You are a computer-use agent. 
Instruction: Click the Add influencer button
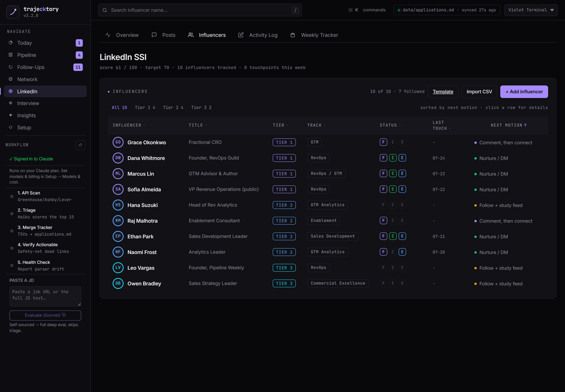click(x=524, y=92)
